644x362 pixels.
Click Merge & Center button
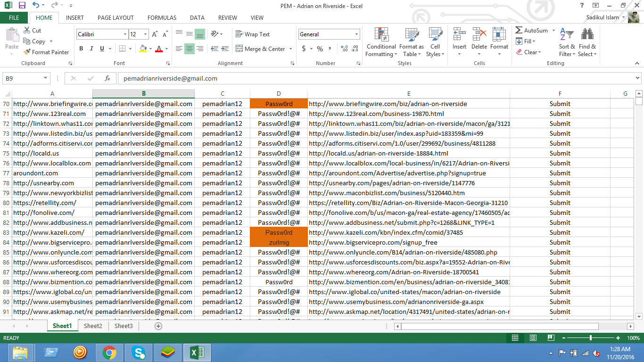point(261,49)
